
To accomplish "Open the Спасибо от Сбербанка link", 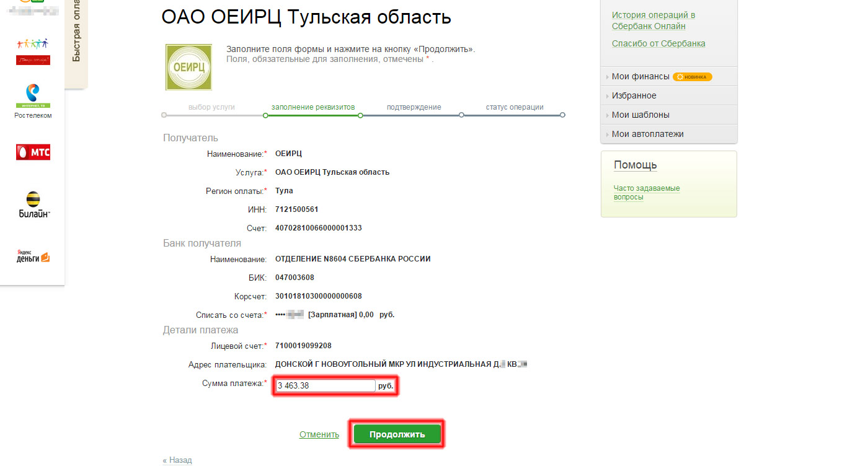I will point(658,43).
